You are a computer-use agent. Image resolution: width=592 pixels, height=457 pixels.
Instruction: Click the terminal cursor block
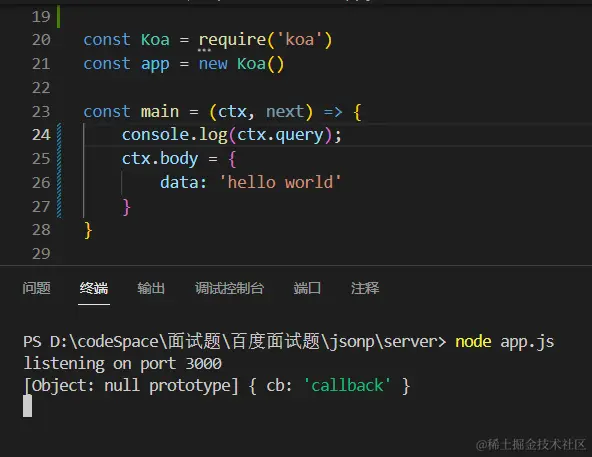27,406
